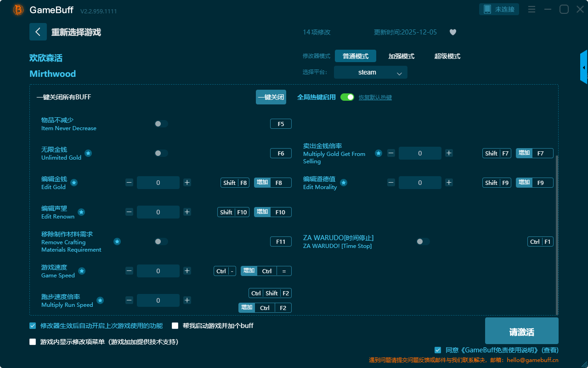Image resolution: width=588 pixels, height=368 pixels.
Task: Disable the 全局热键启用 global hotkey switch
Action: click(347, 97)
